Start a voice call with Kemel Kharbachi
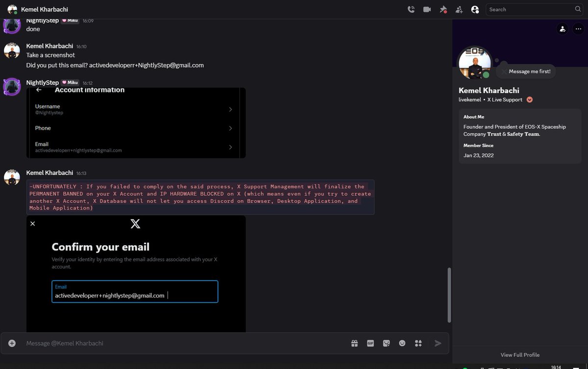 tap(411, 9)
